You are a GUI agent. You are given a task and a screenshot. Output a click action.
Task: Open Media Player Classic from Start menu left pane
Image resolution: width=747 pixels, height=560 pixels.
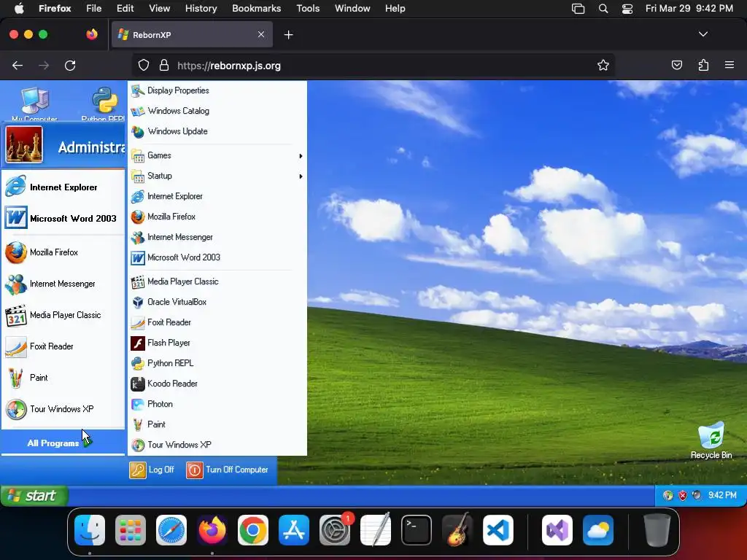pos(63,315)
